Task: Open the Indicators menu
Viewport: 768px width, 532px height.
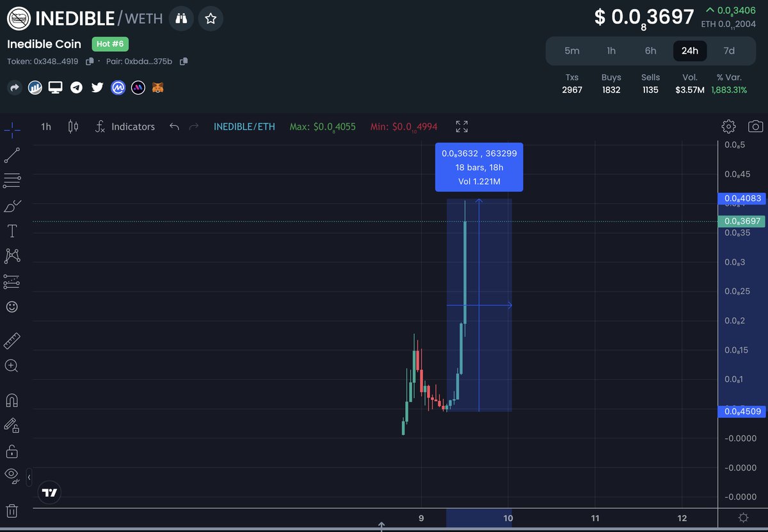Action: [x=125, y=127]
